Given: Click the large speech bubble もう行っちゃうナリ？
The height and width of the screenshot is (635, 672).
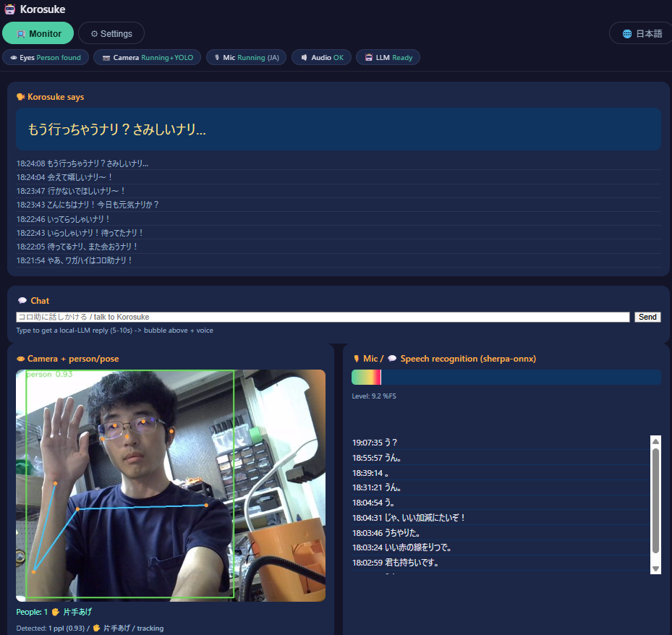Looking at the screenshot, I should [338, 129].
